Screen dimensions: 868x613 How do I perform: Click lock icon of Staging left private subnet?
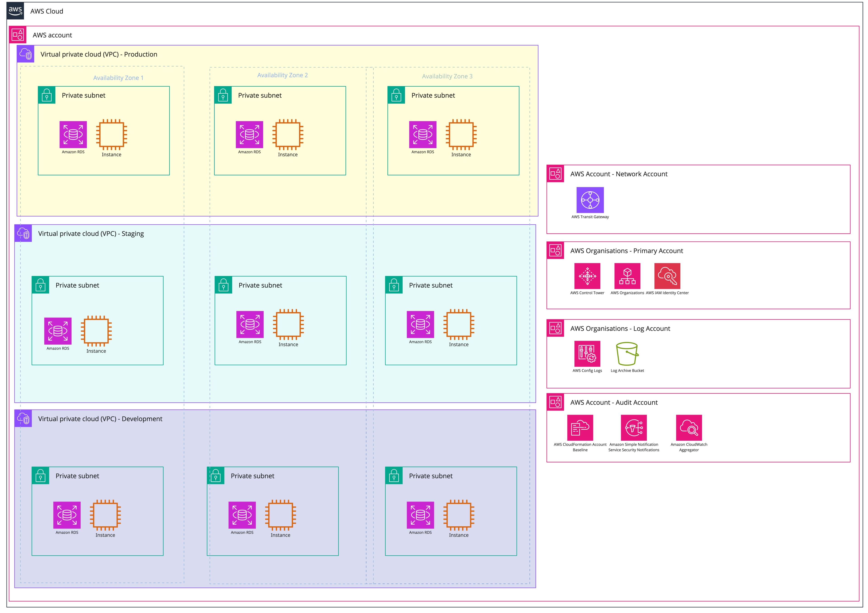40,285
